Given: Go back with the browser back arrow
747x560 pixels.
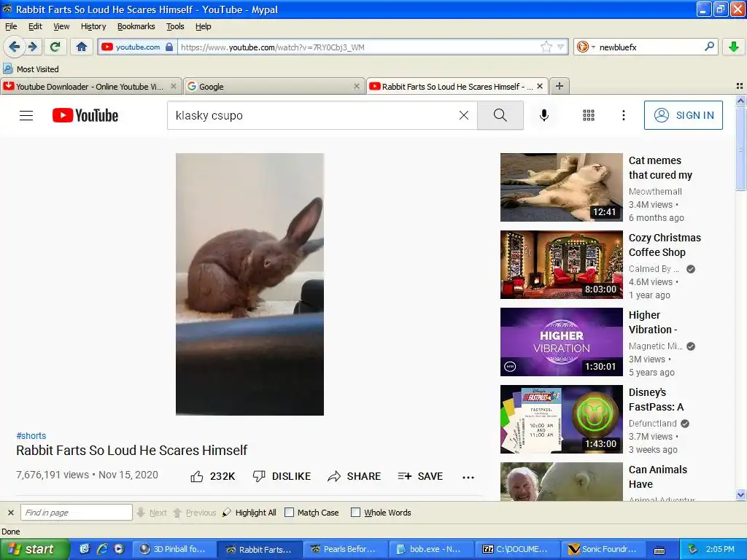Looking at the screenshot, I should (15, 47).
